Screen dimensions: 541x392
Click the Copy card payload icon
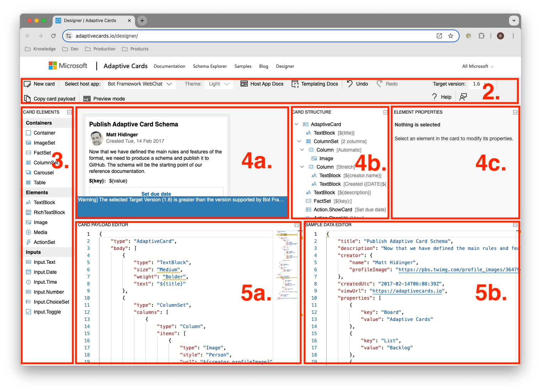(x=27, y=99)
